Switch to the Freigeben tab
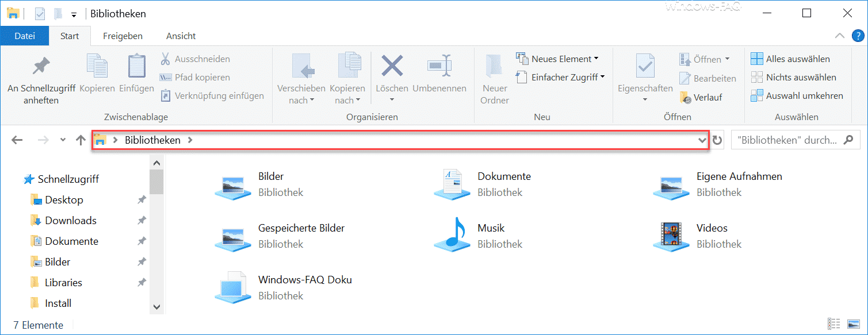Image resolution: width=868 pixels, height=335 pixels. coord(123,36)
